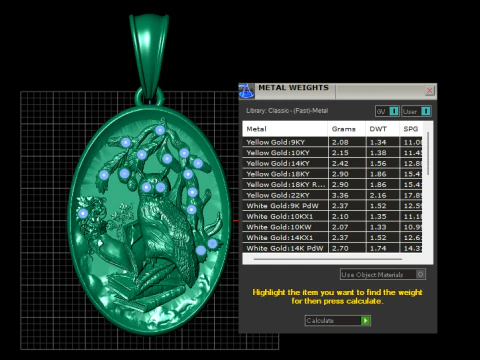
Task: Click the vertical scrollbar of metal list
Action: 428,154
